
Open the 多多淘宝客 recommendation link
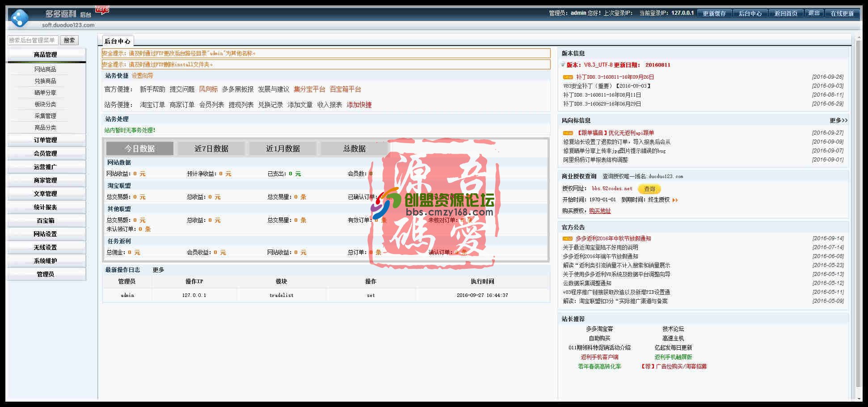(x=599, y=329)
